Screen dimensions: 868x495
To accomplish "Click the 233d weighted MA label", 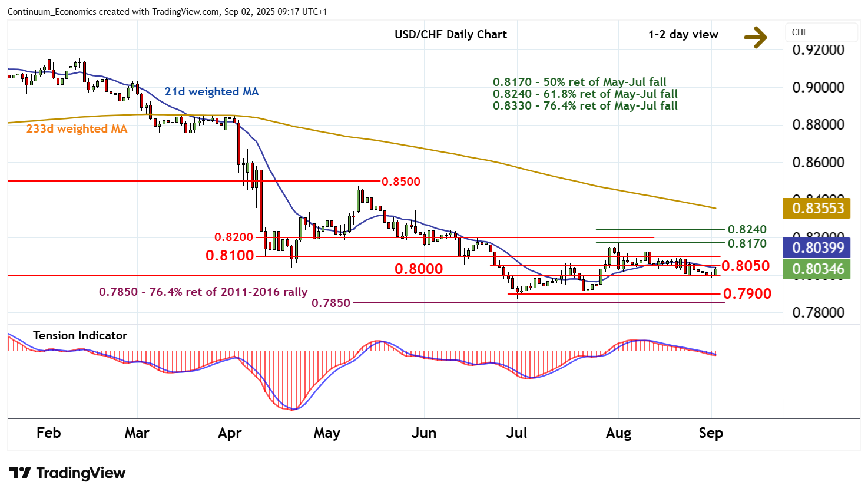I will tap(77, 128).
